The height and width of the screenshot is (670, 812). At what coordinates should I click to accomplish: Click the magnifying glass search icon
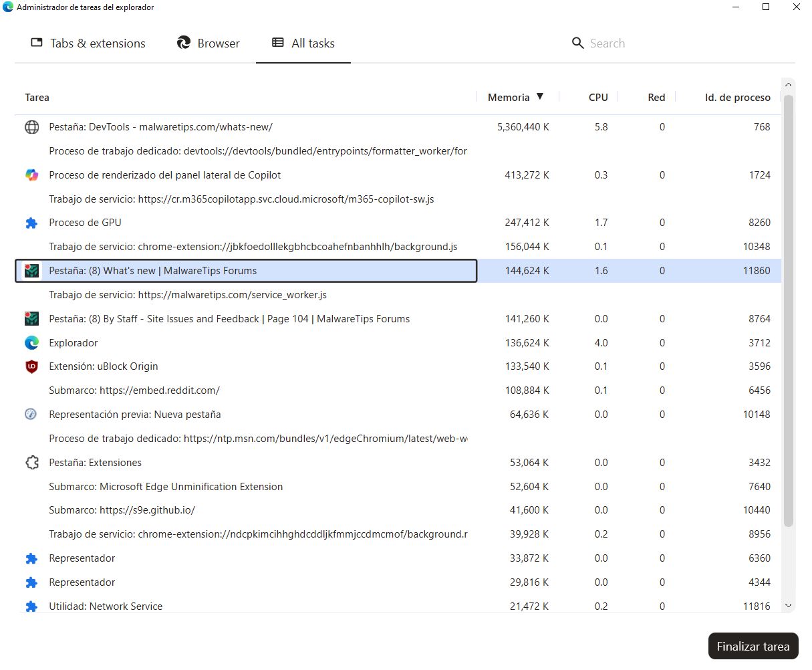point(578,43)
